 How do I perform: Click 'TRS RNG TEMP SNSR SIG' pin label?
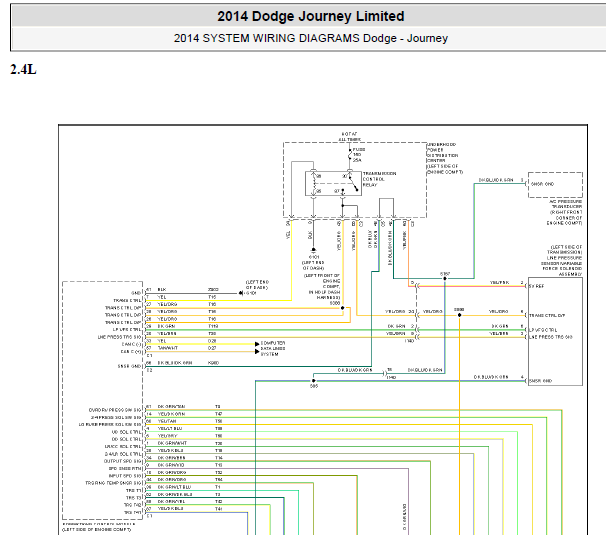(x=113, y=483)
